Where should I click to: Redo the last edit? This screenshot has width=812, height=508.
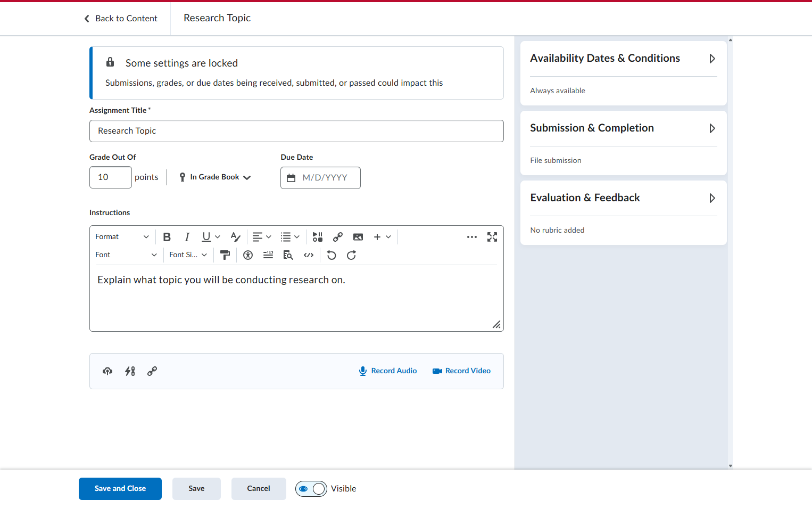352,255
